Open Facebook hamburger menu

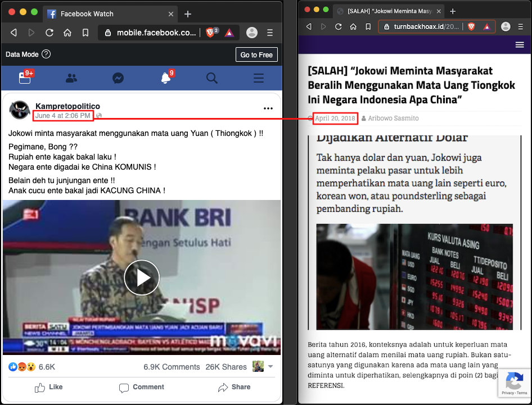[259, 79]
